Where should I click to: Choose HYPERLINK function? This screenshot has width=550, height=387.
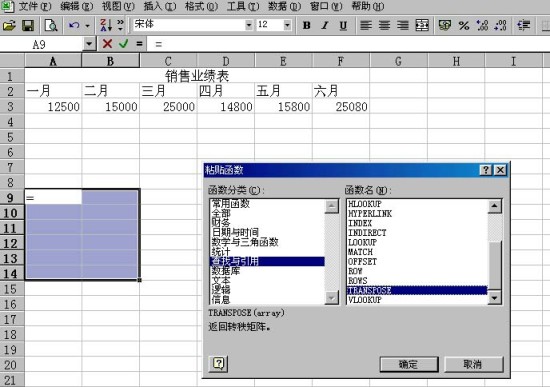click(x=370, y=213)
